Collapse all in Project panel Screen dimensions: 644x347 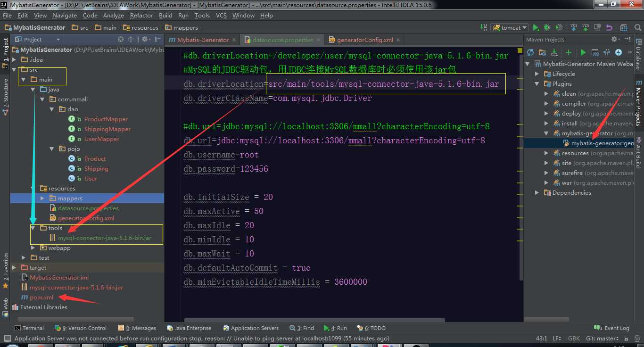pyautogui.click(x=132, y=39)
